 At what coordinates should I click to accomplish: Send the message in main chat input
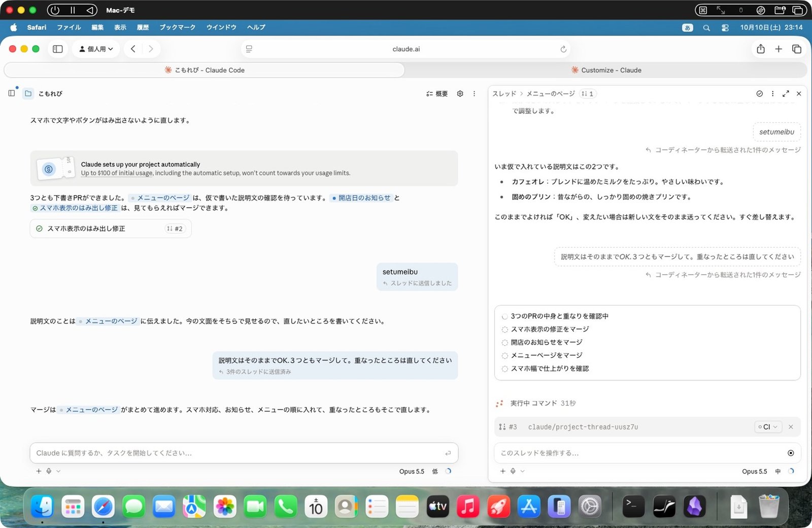pyautogui.click(x=448, y=453)
